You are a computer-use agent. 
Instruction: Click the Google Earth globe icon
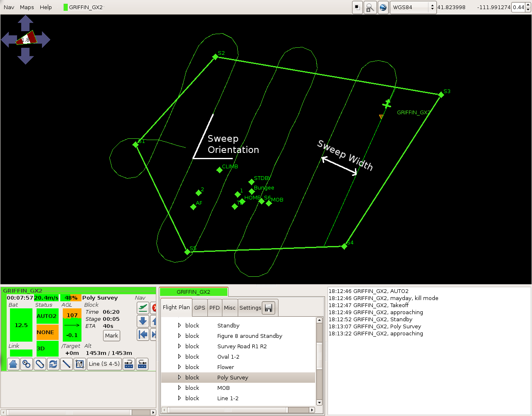[383, 7]
